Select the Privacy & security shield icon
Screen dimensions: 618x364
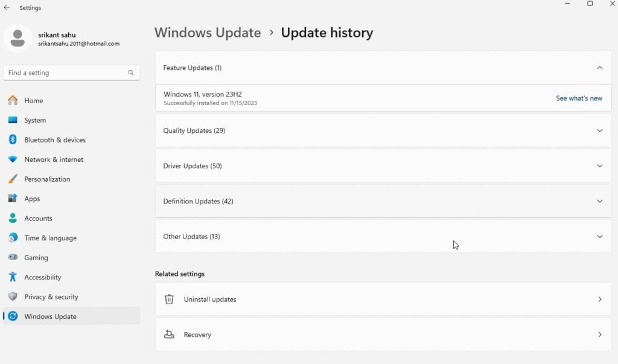(x=13, y=296)
